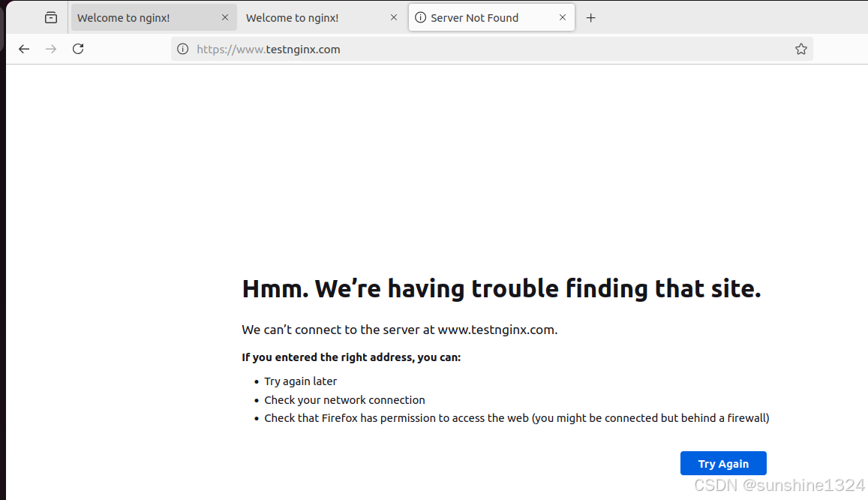868x500 pixels.
Task: Close the first Welcome to nginx! tab
Action: [x=225, y=18]
